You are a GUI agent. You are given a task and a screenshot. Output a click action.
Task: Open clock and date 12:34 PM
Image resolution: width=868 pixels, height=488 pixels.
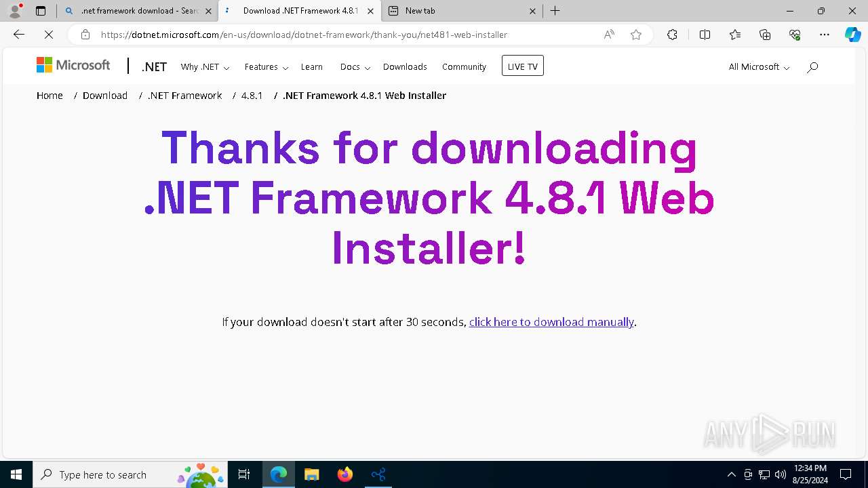[x=810, y=474]
